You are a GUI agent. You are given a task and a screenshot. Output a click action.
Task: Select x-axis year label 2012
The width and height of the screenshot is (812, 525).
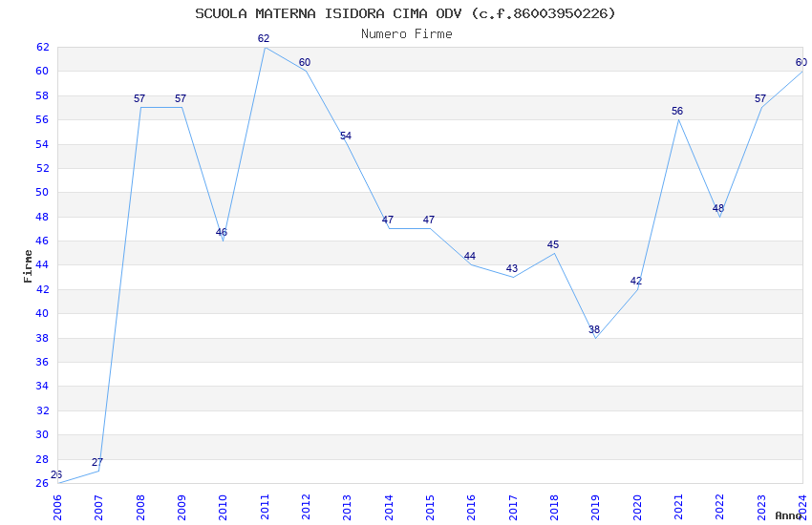[306, 507]
